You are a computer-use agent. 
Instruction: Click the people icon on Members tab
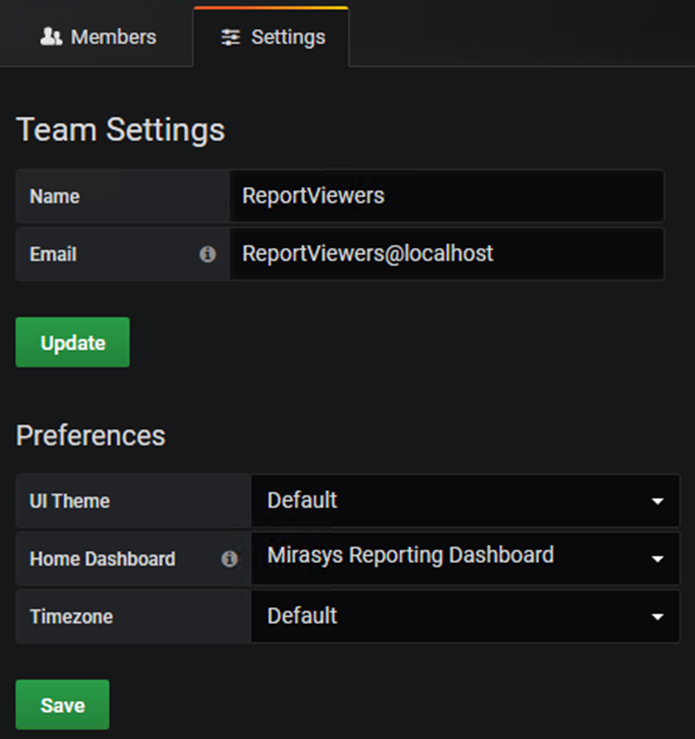point(50,37)
